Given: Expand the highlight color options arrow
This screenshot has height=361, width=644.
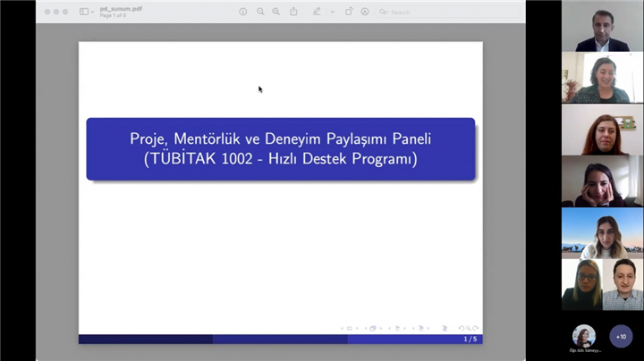Looking at the screenshot, I should [332, 12].
